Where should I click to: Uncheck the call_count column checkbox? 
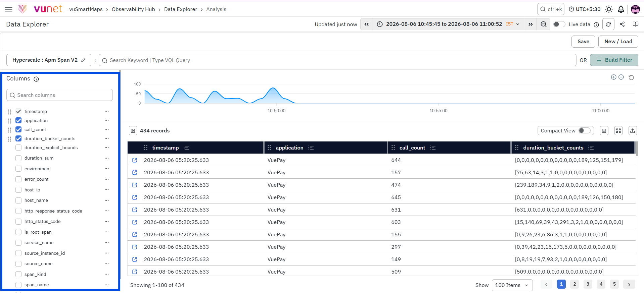(18, 129)
